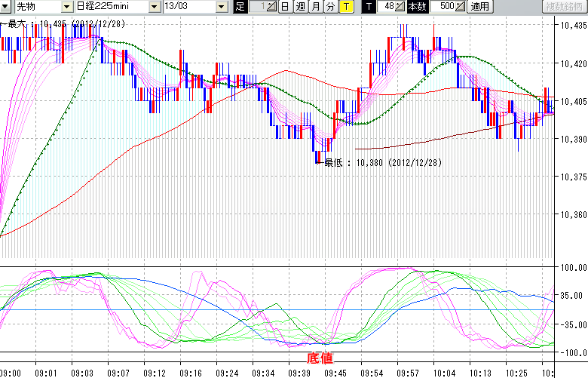Screen dimensions: 588x378
Task: Open the 日経225mini symbol dropdown
Action: (x=155, y=7)
